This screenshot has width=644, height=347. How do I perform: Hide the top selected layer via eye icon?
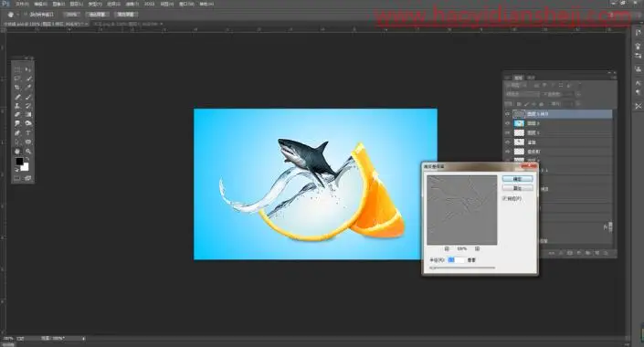(x=508, y=114)
